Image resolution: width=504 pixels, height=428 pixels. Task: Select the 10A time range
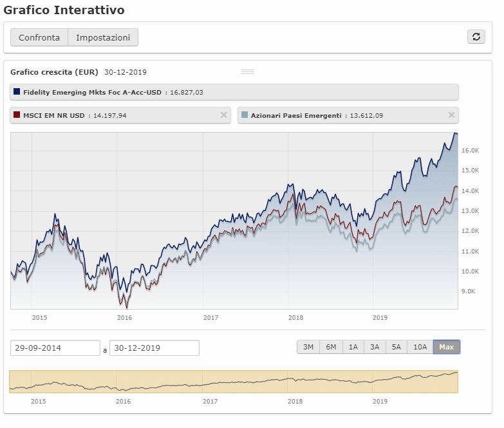point(420,347)
